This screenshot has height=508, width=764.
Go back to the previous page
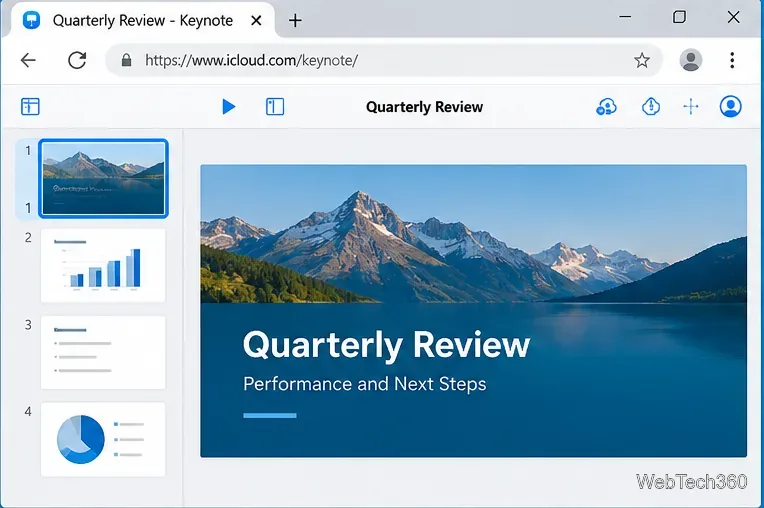(28, 60)
